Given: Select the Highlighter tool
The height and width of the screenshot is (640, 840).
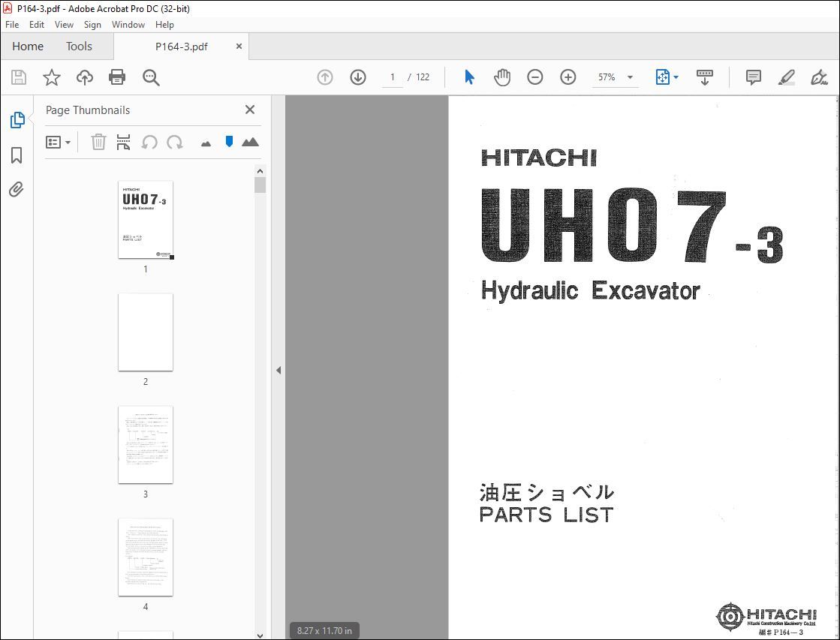Looking at the screenshot, I should point(786,77).
